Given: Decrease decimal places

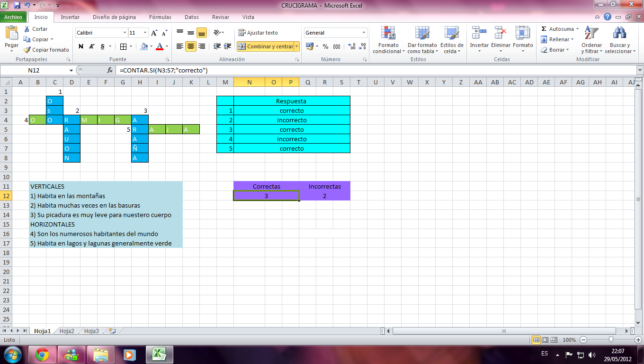Looking at the screenshot, I should pos(363,46).
